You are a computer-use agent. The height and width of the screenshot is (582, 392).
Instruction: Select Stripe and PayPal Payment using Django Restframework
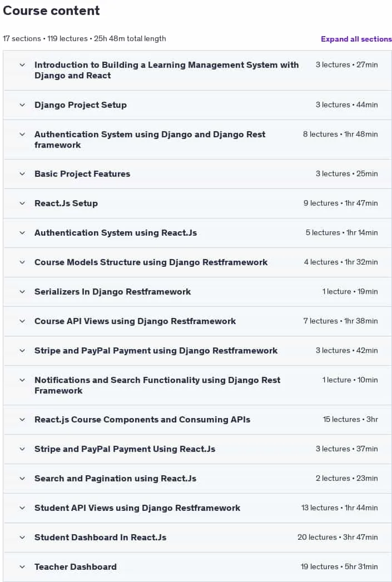[x=156, y=351]
